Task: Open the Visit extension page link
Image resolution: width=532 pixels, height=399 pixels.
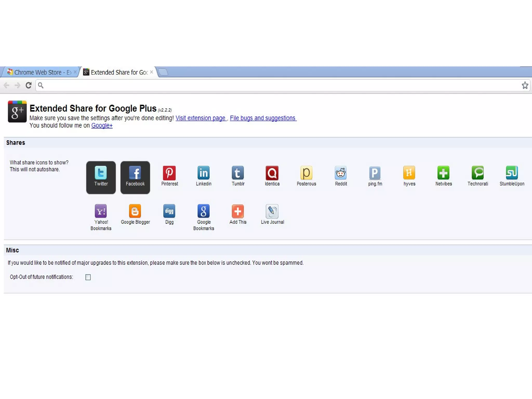Action: [201, 118]
